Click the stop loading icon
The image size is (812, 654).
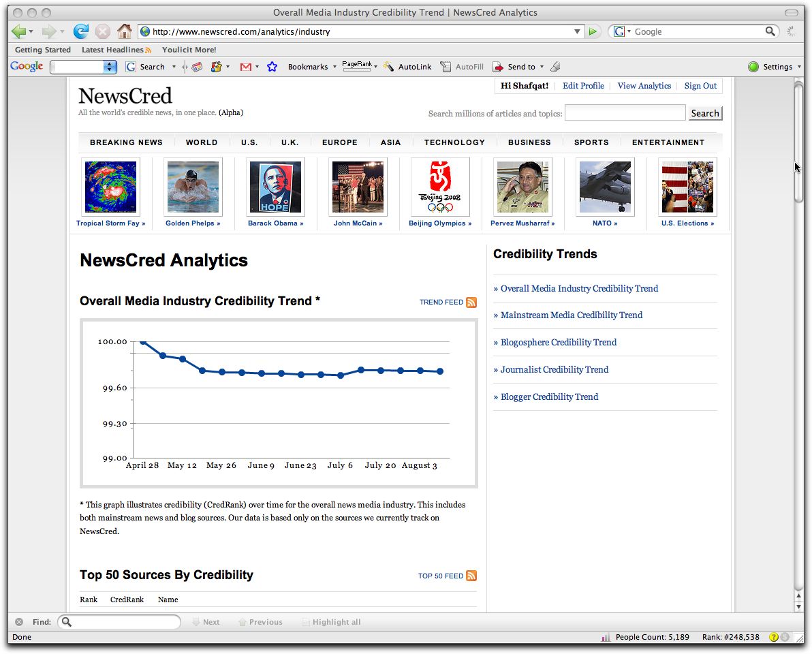click(x=103, y=31)
